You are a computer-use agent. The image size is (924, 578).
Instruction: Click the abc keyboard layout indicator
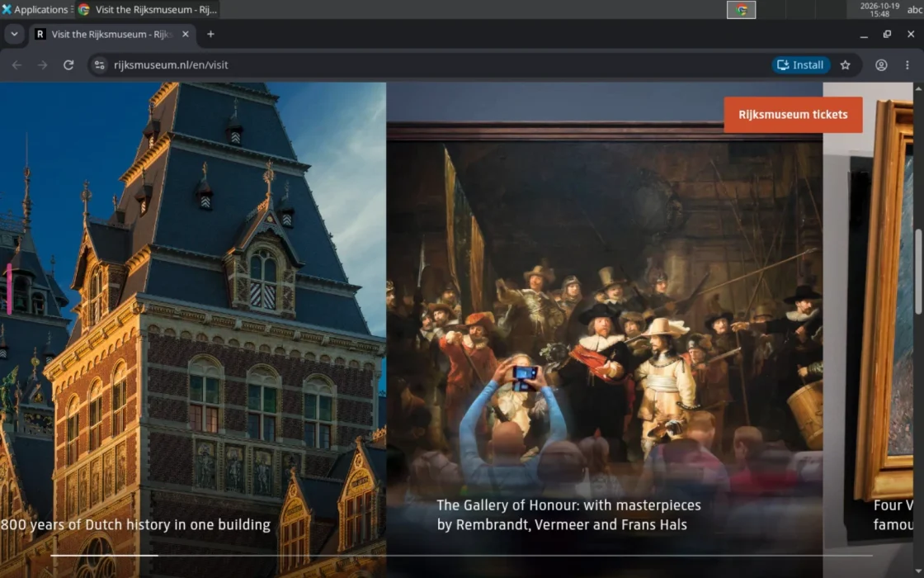click(x=915, y=9)
